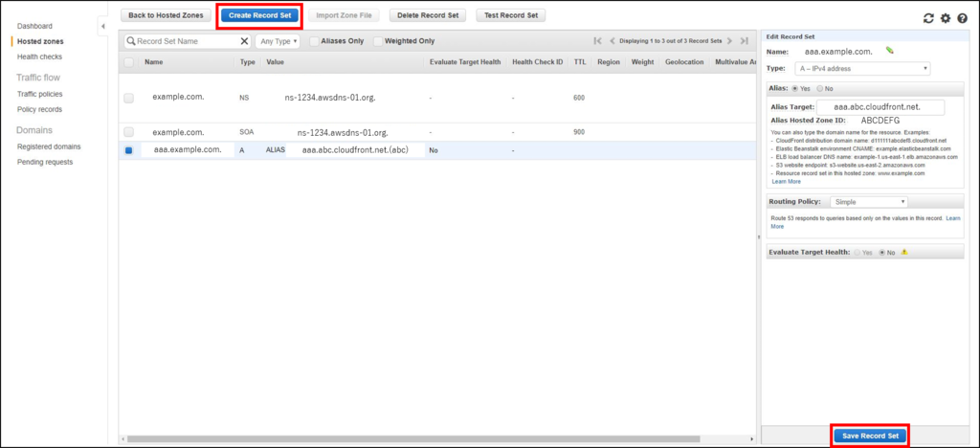This screenshot has width=980, height=448.
Task: Tick the Aliases Only checkbox
Action: (314, 41)
